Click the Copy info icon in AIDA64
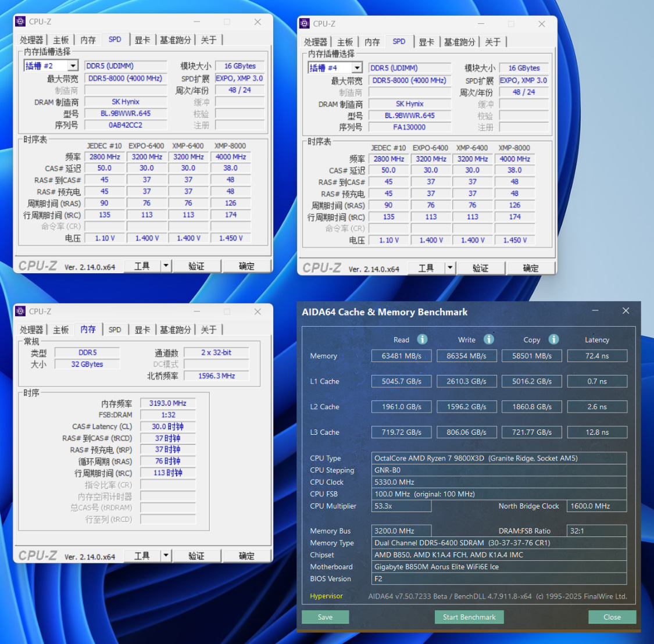Screen dimensions: 654x644 click(x=553, y=339)
